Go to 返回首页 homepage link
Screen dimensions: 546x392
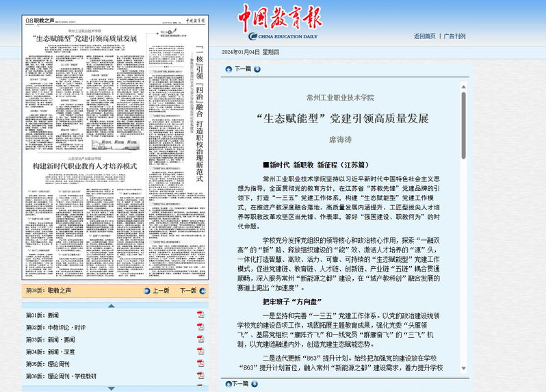tap(424, 36)
